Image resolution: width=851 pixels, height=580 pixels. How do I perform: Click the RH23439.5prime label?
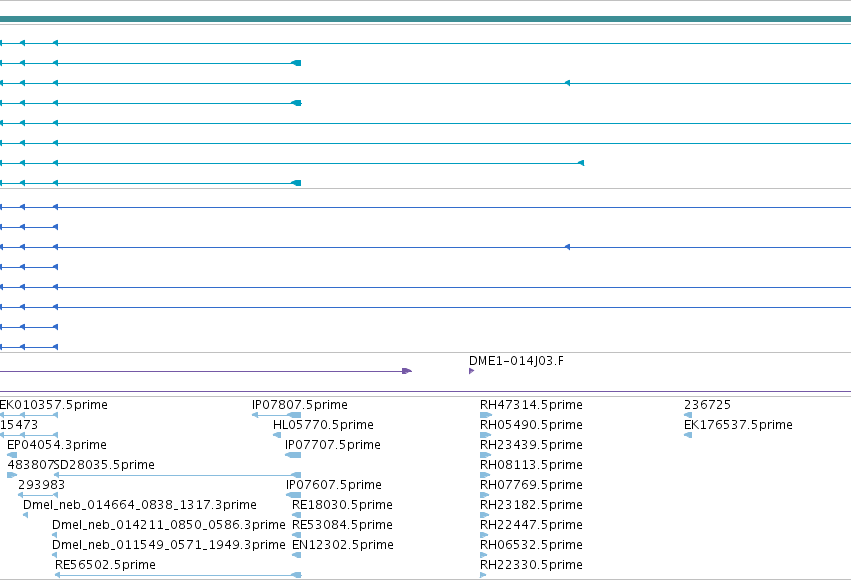pyautogui.click(x=531, y=445)
